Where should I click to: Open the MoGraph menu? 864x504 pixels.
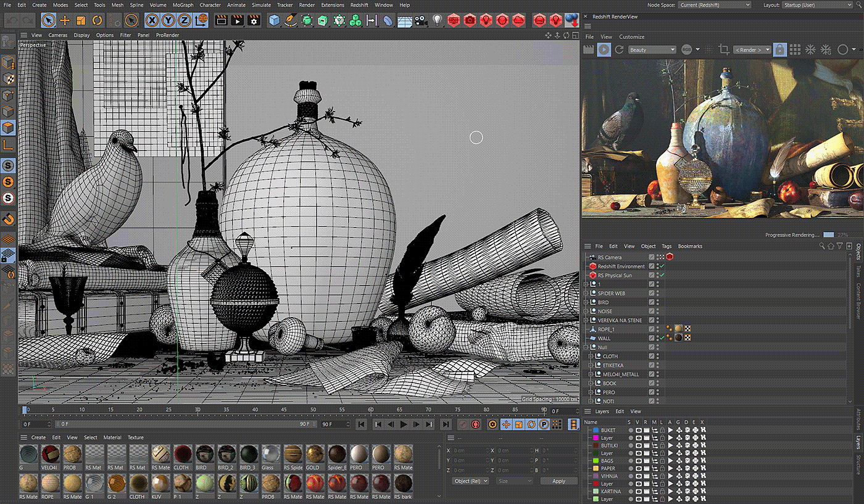[x=183, y=5]
